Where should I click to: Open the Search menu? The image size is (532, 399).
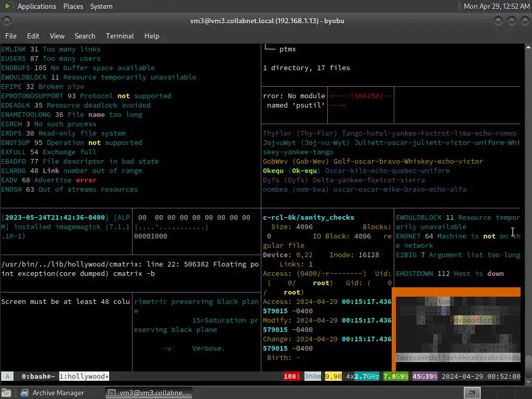point(85,36)
